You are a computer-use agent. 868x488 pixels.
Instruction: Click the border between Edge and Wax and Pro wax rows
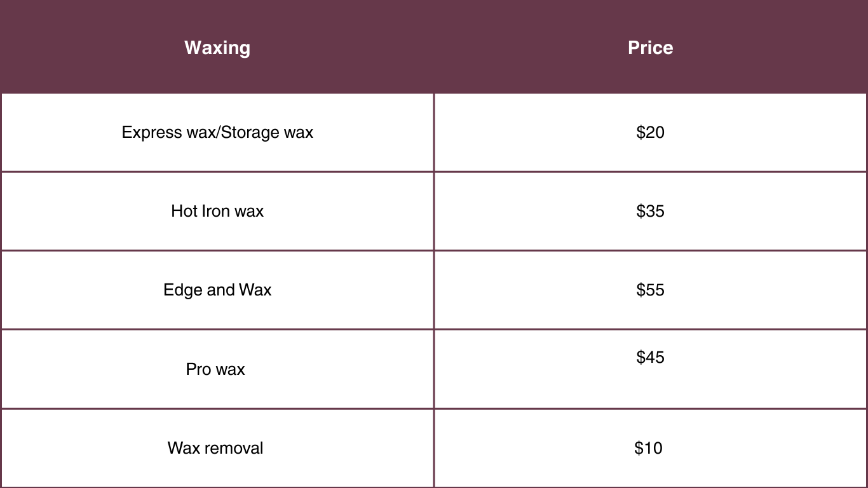pos(217,329)
